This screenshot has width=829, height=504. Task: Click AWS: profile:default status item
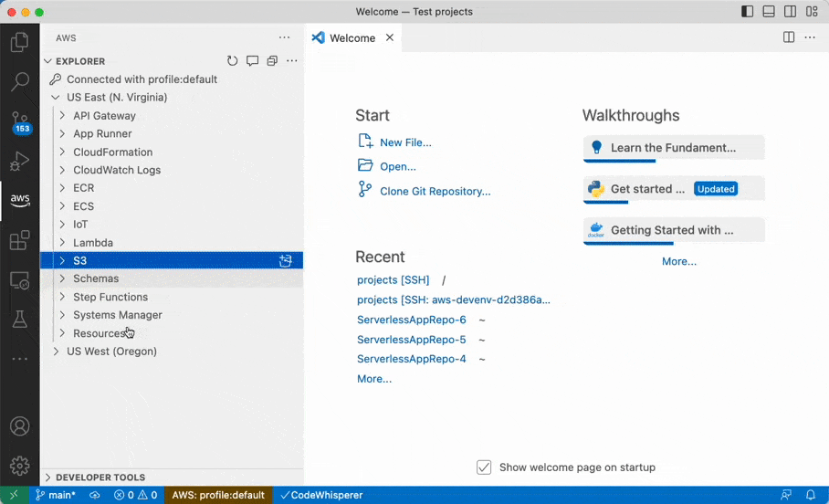(x=218, y=495)
